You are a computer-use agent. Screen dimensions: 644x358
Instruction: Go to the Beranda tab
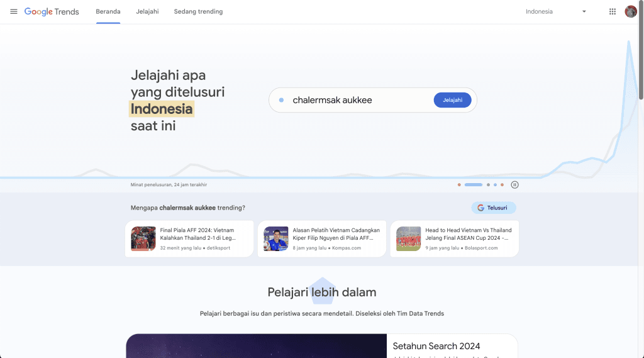pos(108,11)
